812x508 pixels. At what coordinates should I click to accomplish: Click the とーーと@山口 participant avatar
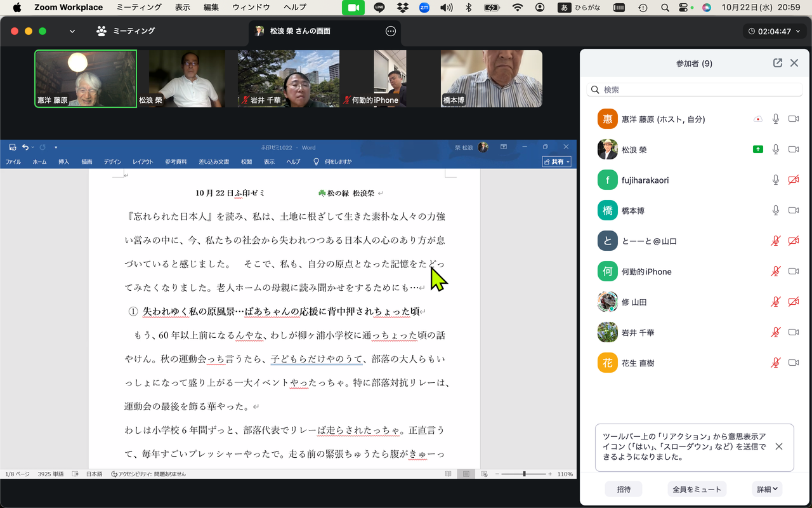(x=608, y=241)
